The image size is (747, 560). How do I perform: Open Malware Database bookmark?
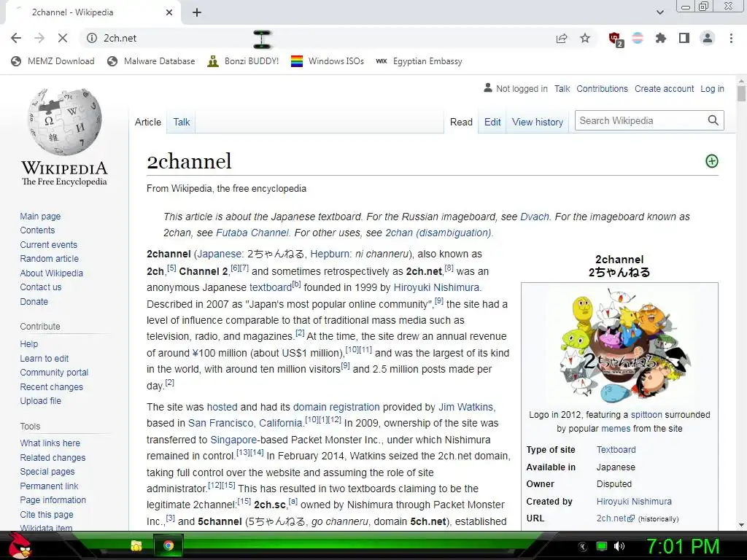pos(152,61)
